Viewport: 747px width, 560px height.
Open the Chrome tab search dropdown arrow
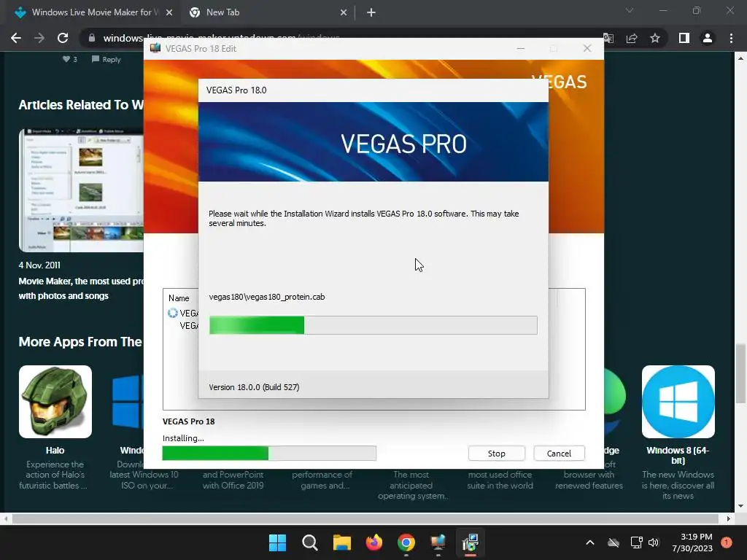(x=630, y=10)
